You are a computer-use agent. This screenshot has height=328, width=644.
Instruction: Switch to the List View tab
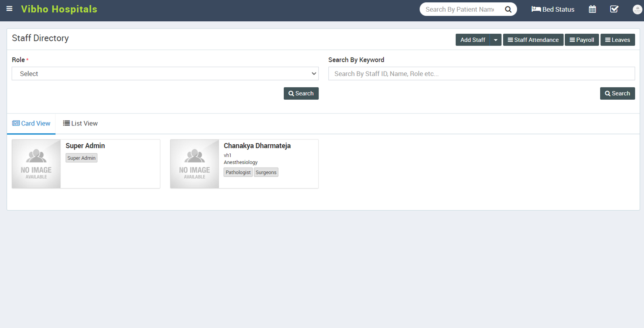[x=80, y=123]
